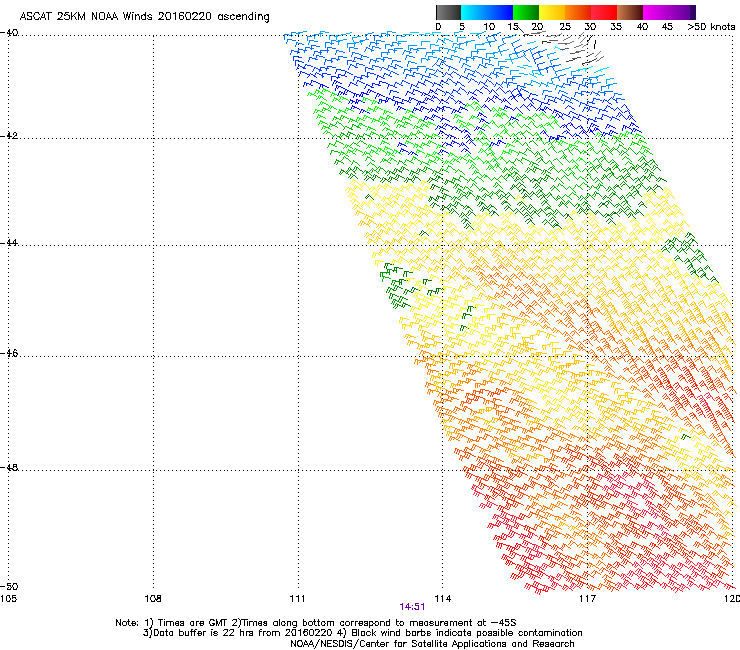
Task: Click the latitude label '-46'
Action: pyautogui.click(x=9, y=353)
